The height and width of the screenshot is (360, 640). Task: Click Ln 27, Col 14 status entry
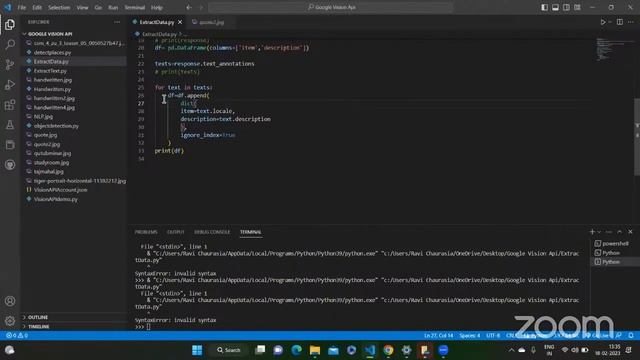click(x=438, y=335)
